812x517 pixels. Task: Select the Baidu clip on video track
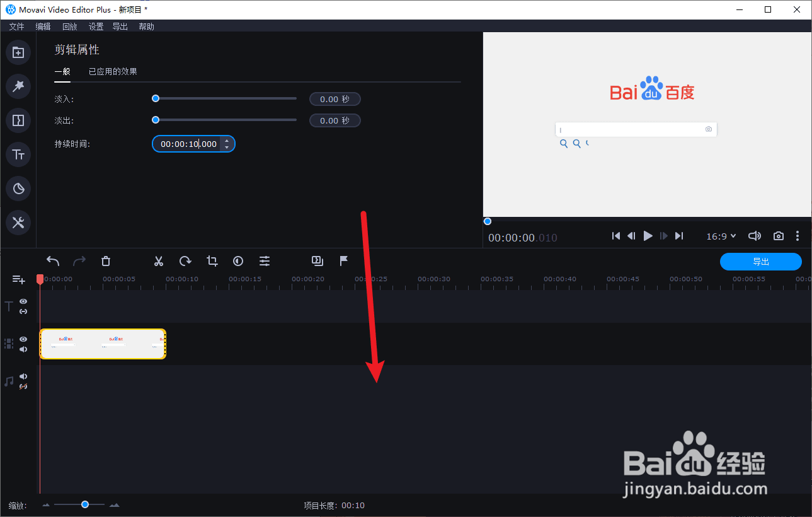coord(103,344)
